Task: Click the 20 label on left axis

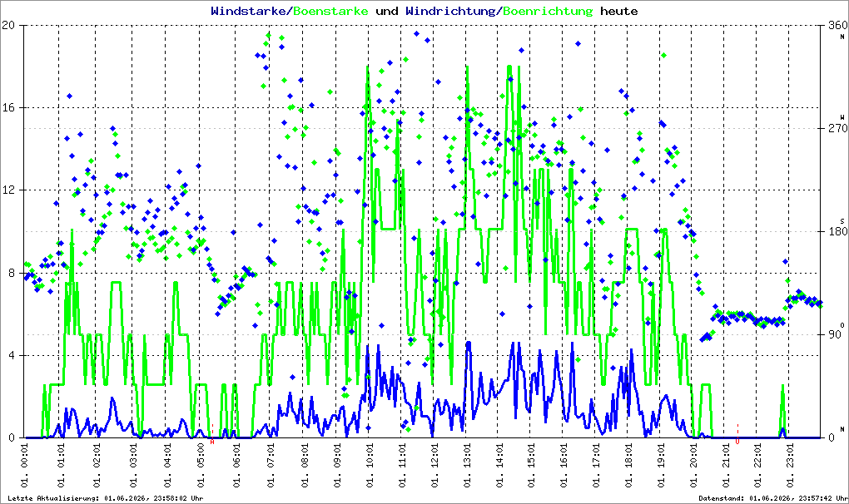Action: point(8,25)
